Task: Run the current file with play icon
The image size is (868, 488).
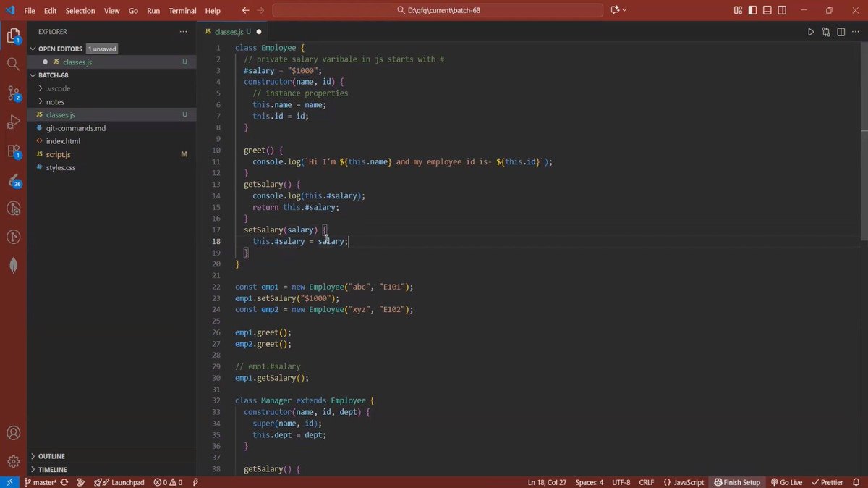Action: [x=811, y=32]
